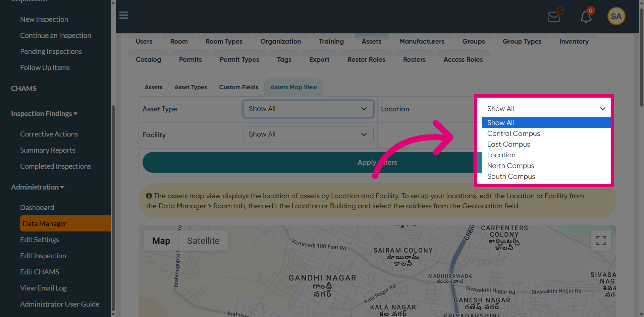Open Pending Inspections in sidebar
The width and height of the screenshot is (644, 317).
point(51,52)
